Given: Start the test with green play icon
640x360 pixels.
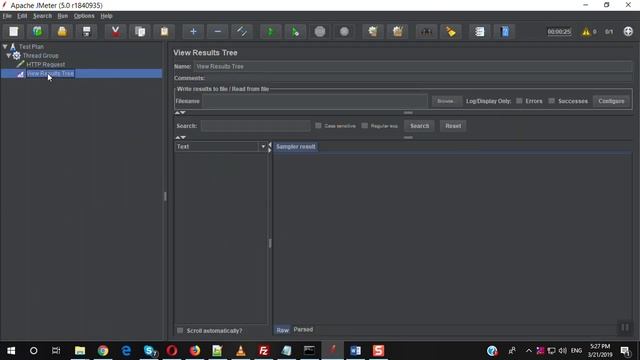Looking at the screenshot, I should [x=270, y=31].
